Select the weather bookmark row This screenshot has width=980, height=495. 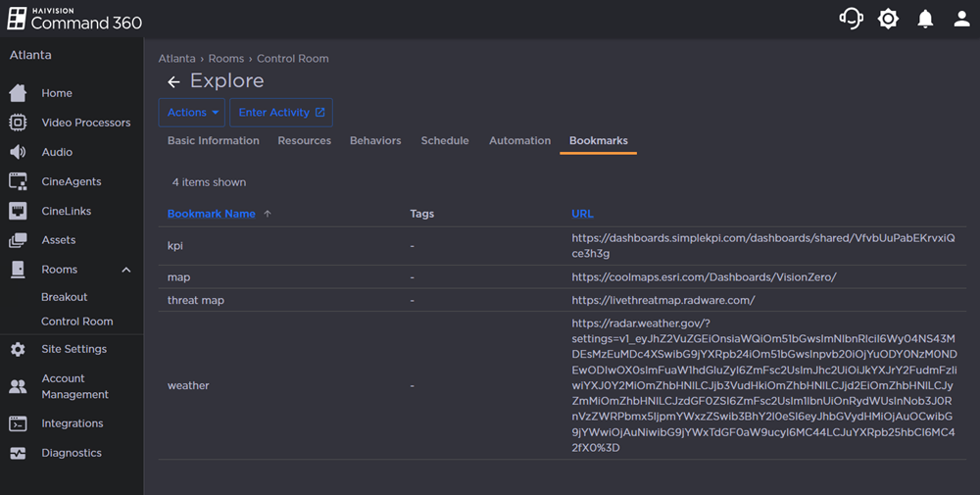click(x=188, y=385)
